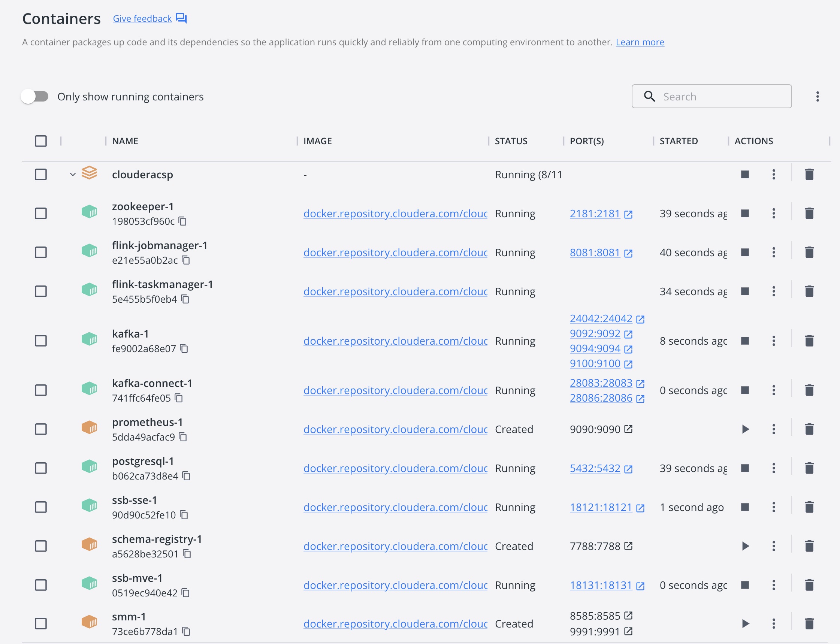Open external link icon for port 9090:9090

point(628,429)
